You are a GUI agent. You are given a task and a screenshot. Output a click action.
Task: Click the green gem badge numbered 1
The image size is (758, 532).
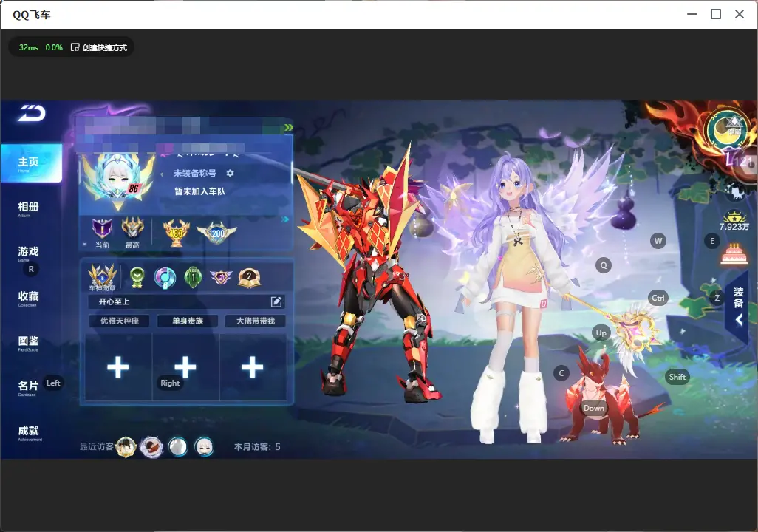coord(194,278)
